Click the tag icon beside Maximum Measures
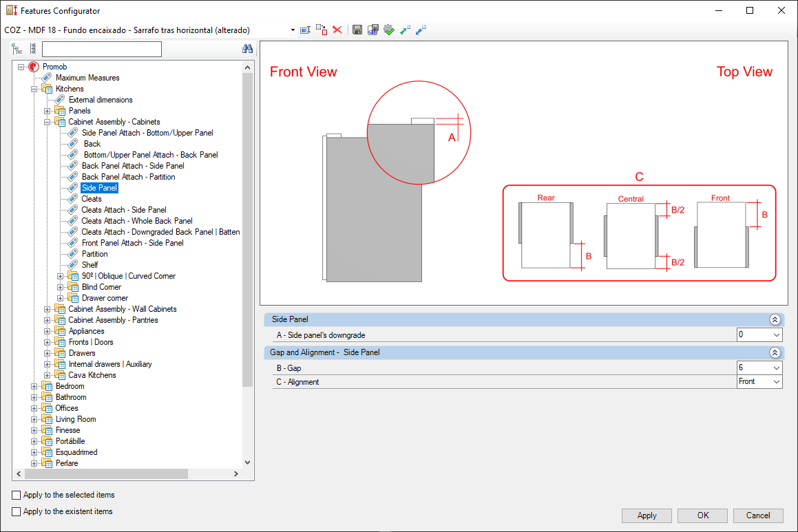This screenshot has height=532, width=798. [x=47, y=77]
